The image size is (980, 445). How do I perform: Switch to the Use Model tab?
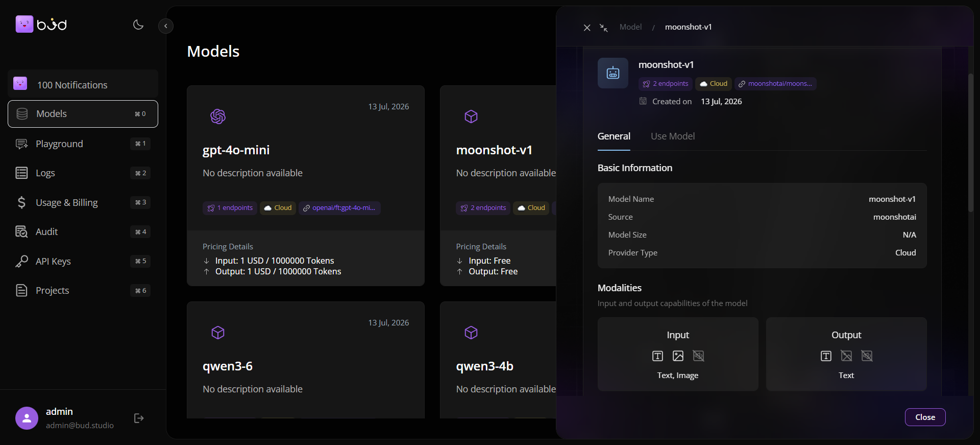pyautogui.click(x=673, y=136)
